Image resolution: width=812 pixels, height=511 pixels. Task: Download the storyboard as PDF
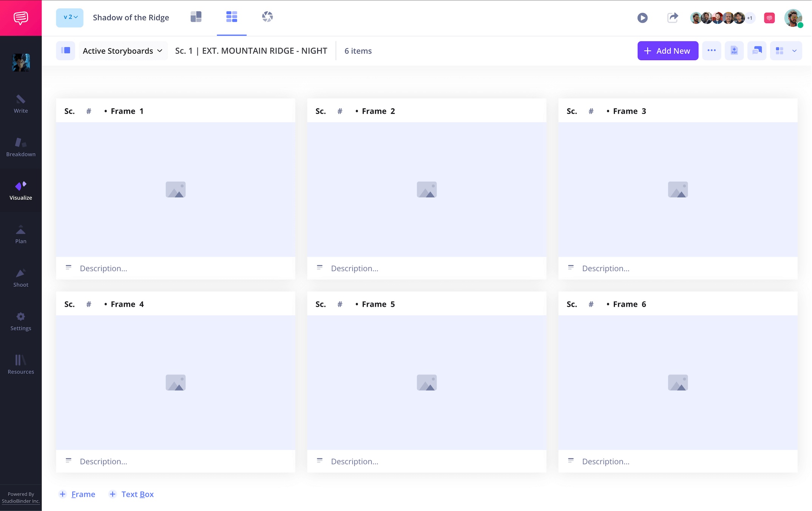click(x=734, y=50)
